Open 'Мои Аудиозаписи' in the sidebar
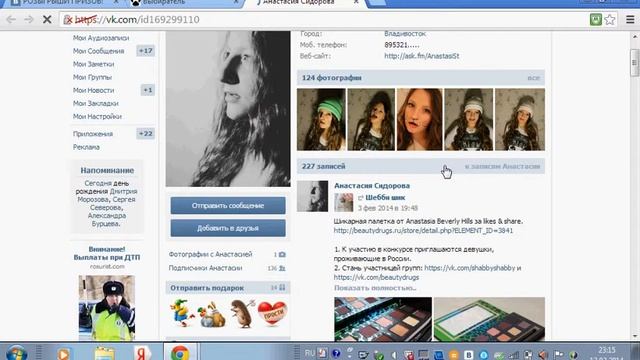Image resolution: width=640 pixels, height=360 pixels. 101,38
